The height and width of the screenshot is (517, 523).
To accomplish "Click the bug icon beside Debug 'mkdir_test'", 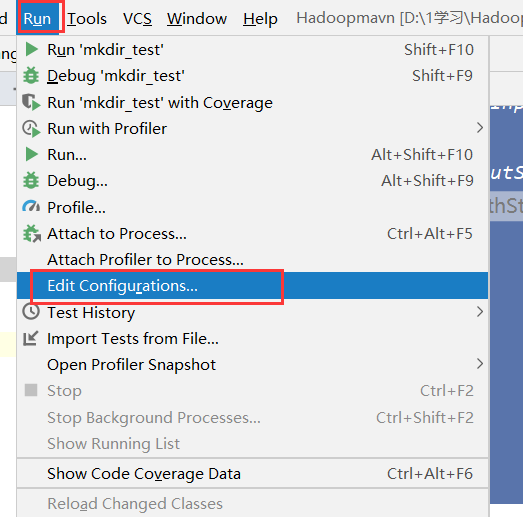I will [31, 75].
